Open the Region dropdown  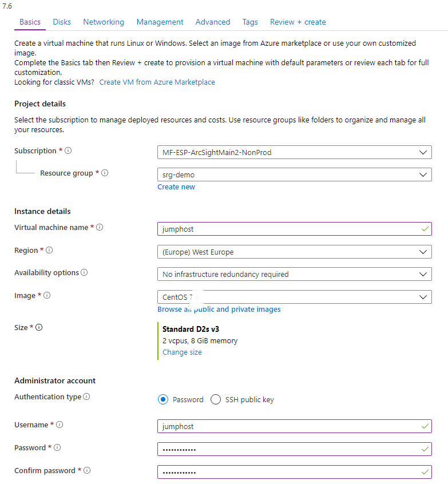294,252
